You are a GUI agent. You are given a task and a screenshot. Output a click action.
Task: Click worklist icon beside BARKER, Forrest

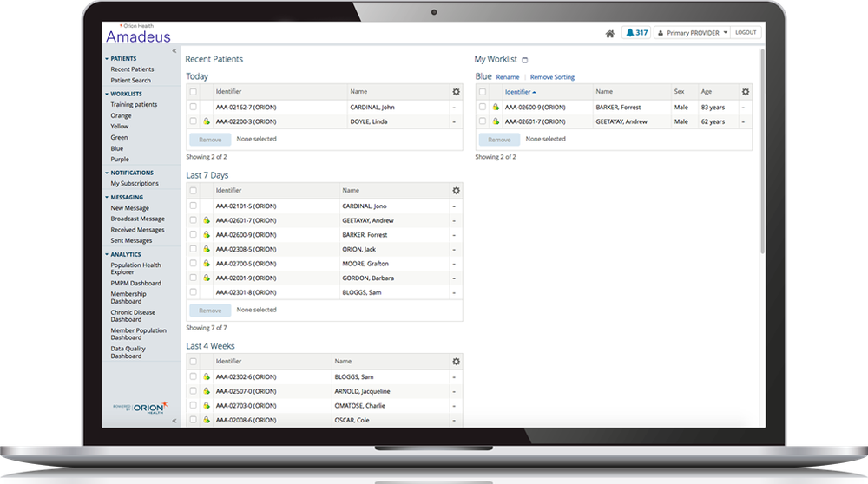pyautogui.click(x=496, y=107)
